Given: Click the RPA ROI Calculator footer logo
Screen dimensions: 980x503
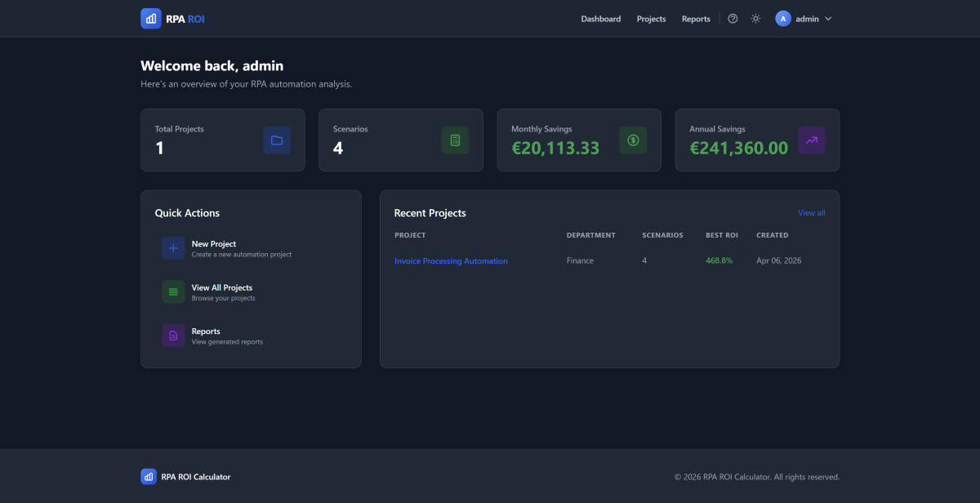Looking at the screenshot, I should coord(149,476).
